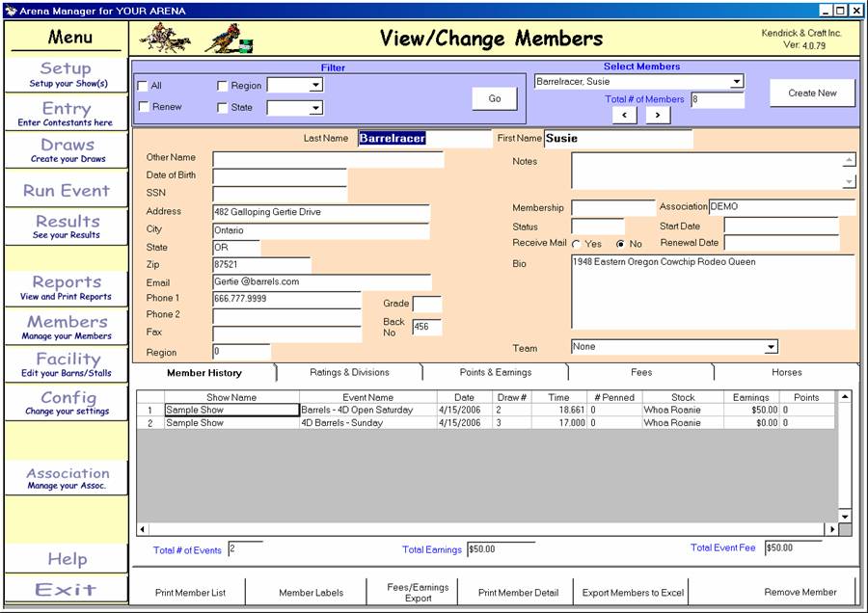Click the history table vertical scrollbar track
This screenshot has height=613, width=868.
845,457
